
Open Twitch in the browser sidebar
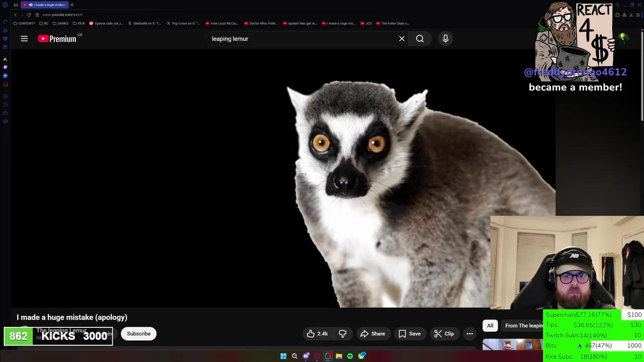point(5,67)
